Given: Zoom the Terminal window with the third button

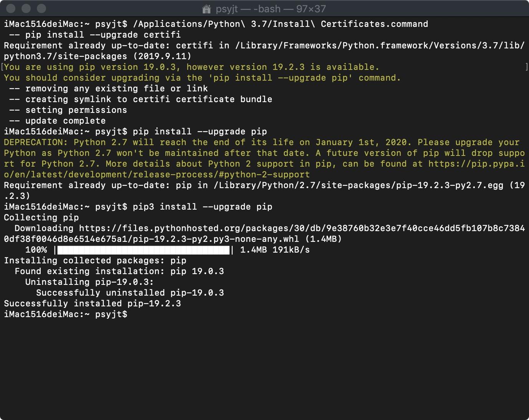Looking at the screenshot, I should (41, 8).
